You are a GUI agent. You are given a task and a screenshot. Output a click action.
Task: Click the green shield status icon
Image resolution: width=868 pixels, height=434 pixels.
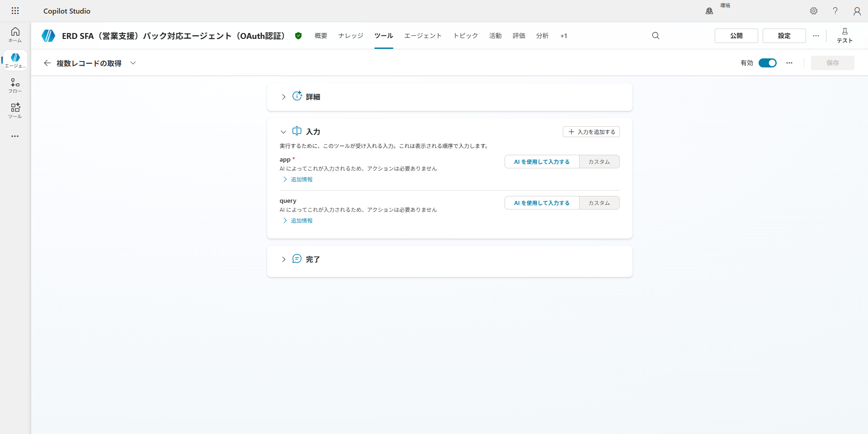click(x=298, y=36)
